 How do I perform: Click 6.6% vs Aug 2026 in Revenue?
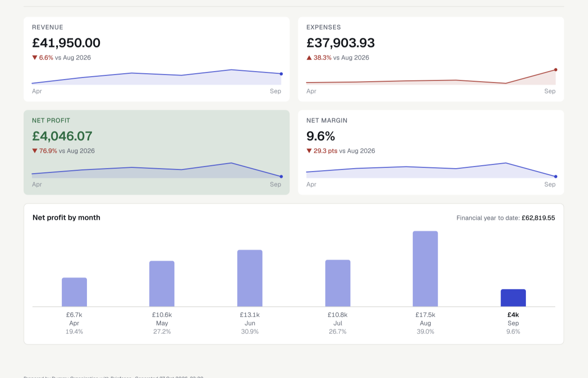click(65, 58)
